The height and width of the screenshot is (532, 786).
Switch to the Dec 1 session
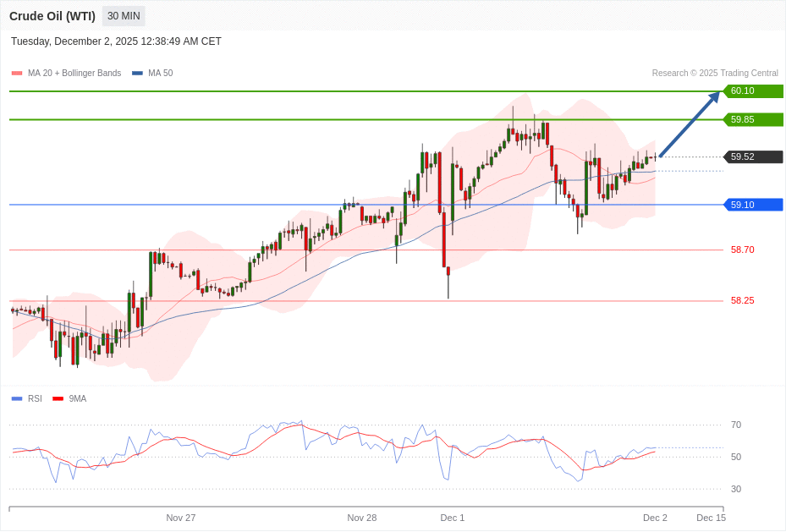[452, 518]
